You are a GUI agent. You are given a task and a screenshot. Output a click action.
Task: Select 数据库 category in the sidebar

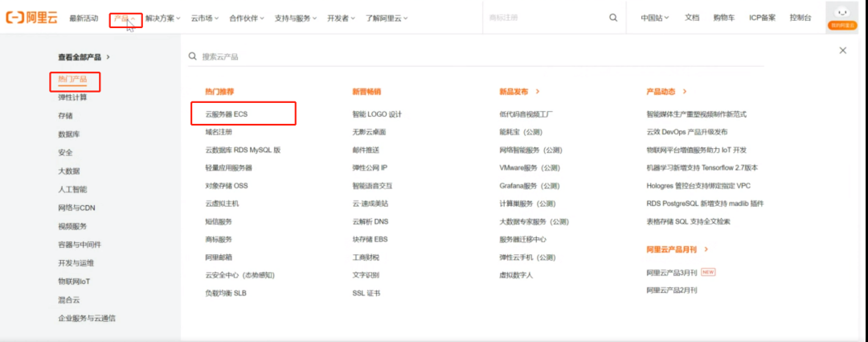click(68, 134)
